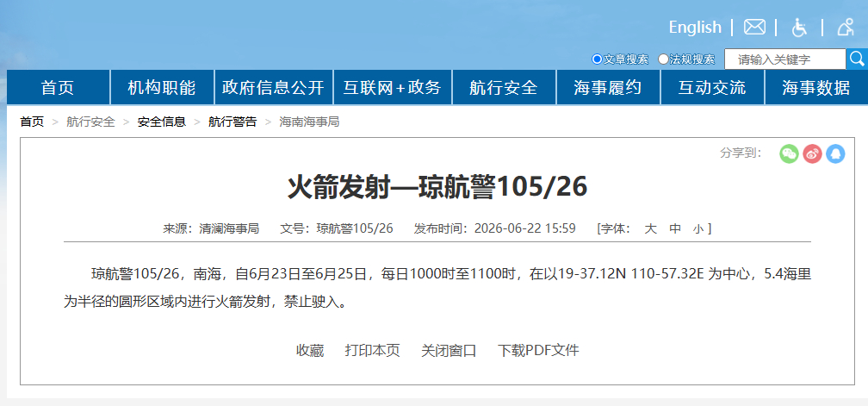This screenshot has width=868, height=406.
Task: Click the 分享到 label
Action: point(741,153)
